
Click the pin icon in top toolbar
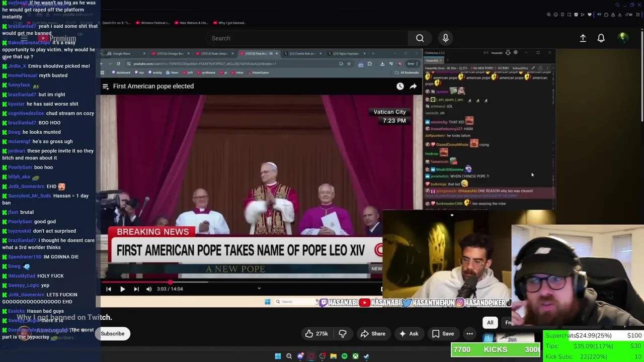(x=562, y=15)
